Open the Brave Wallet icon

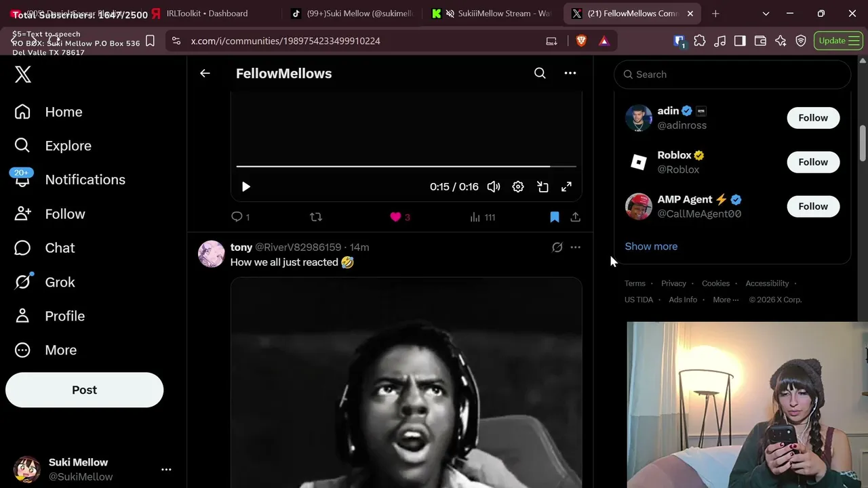(x=760, y=41)
